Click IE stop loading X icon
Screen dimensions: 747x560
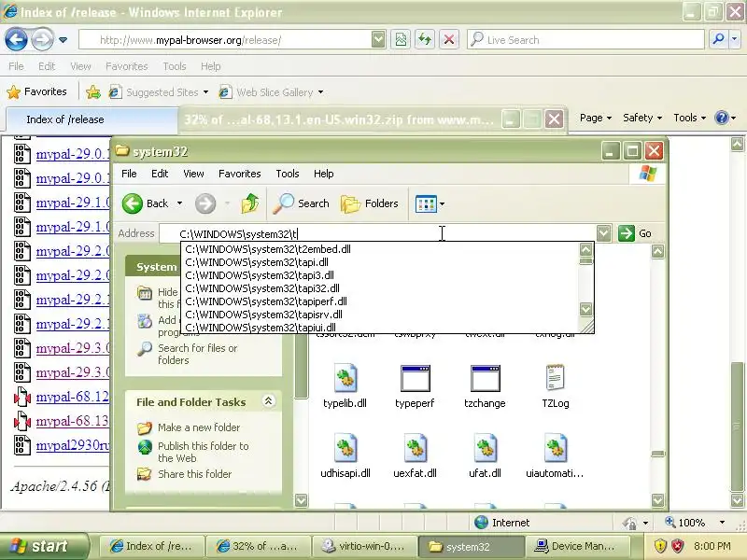coord(449,39)
